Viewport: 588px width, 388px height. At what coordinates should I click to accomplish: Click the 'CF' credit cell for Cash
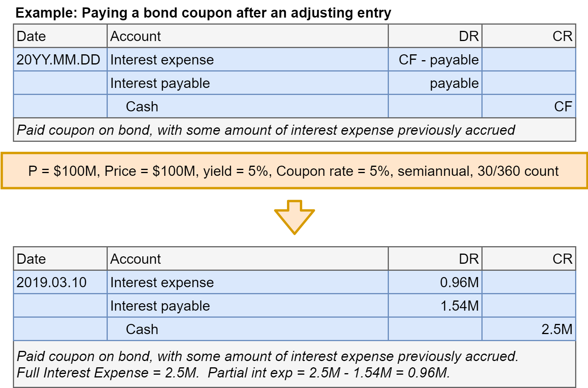(x=563, y=107)
